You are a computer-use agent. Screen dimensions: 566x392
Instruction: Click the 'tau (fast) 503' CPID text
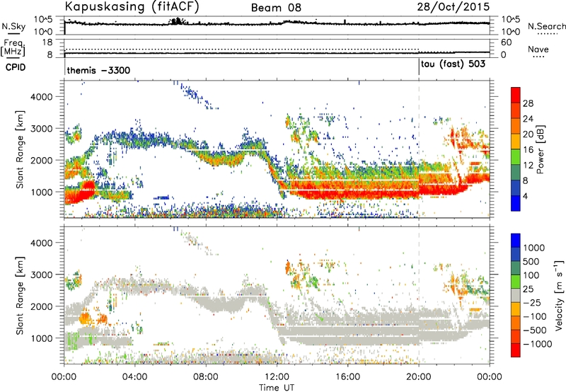point(453,64)
